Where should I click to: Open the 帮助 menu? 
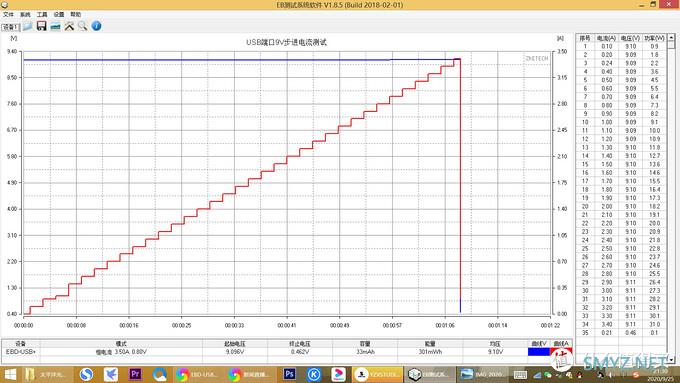point(76,14)
